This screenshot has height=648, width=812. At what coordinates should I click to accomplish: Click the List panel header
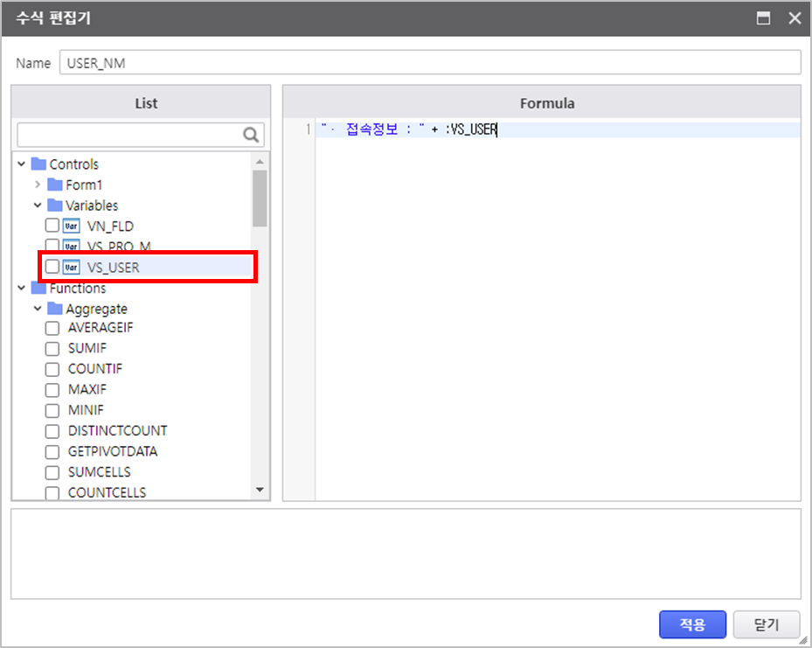pyautogui.click(x=141, y=103)
